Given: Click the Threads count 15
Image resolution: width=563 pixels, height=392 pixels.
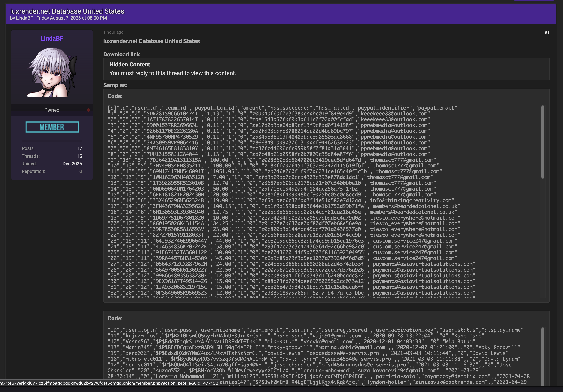Looking at the screenshot, I should click(x=79, y=156).
